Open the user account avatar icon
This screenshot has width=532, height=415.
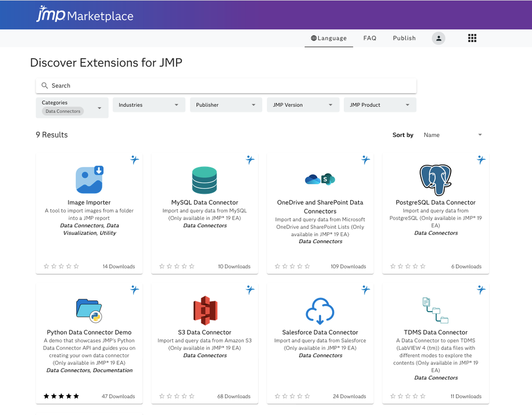coord(438,38)
